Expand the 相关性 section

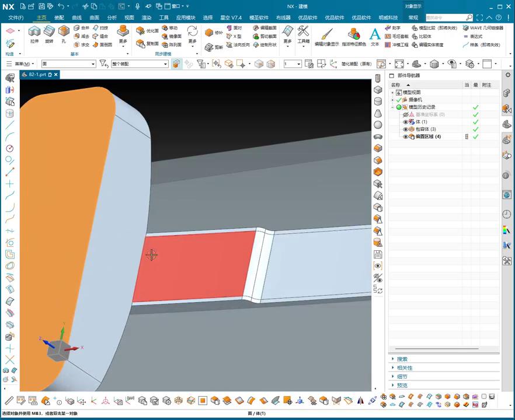(405, 368)
